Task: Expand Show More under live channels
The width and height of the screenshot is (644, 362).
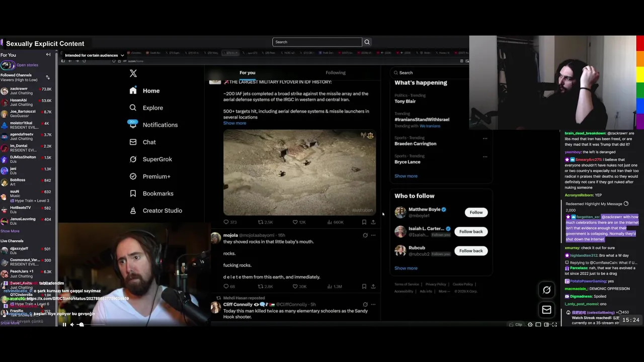Action: click(x=10, y=323)
